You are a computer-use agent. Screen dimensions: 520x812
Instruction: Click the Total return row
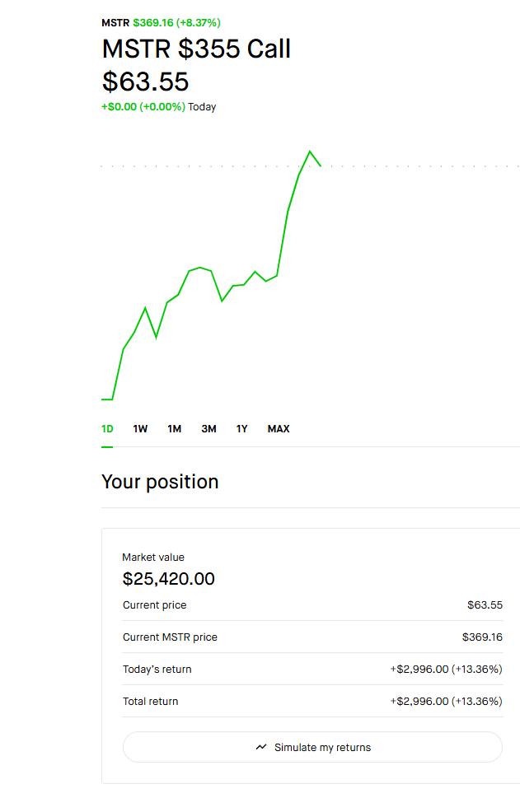click(x=313, y=701)
